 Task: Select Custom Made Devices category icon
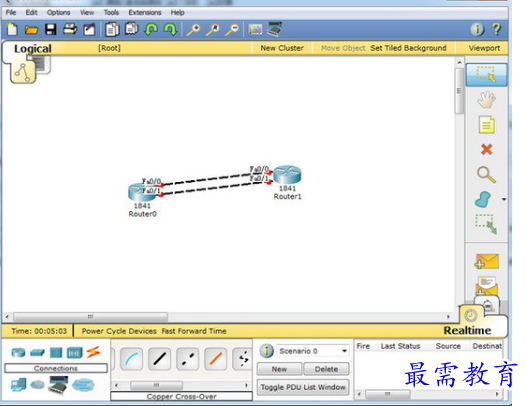[x=58, y=385]
